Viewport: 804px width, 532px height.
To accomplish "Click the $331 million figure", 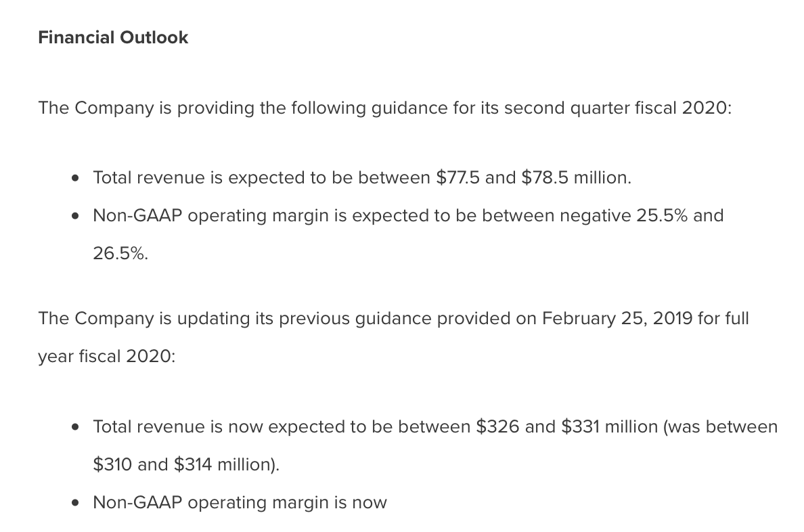I will pyautogui.click(x=610, y=427).
